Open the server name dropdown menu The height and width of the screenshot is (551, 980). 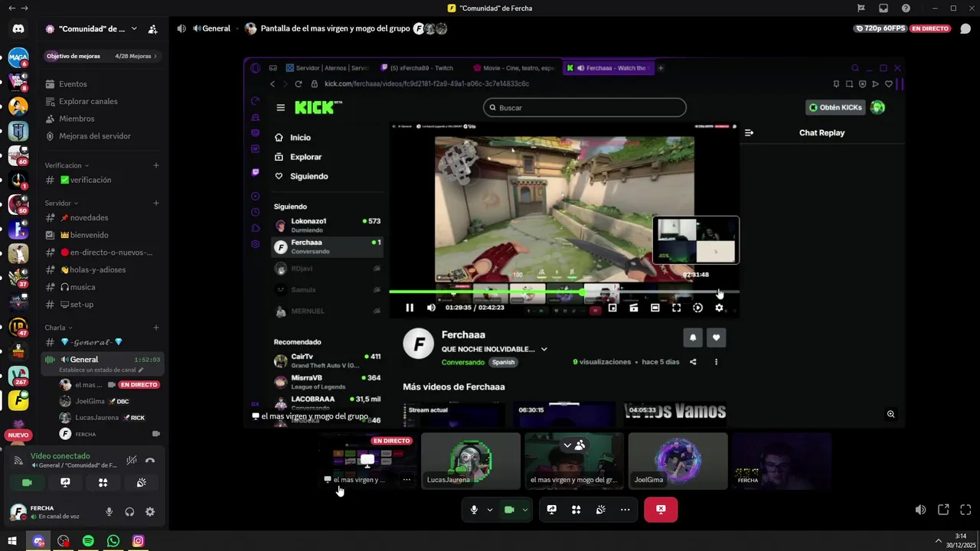[134, 29]
